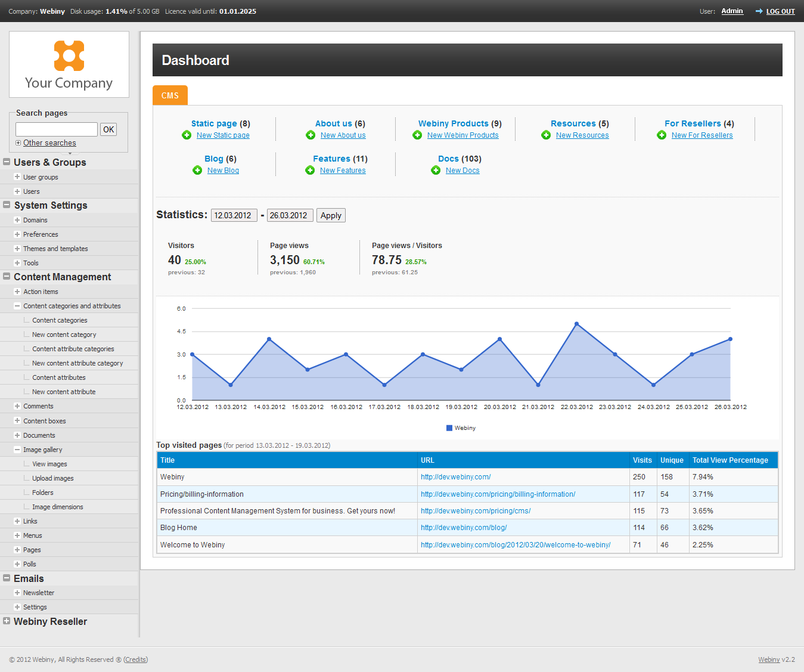Image resolution: width=804 pixels, height=672 pixels.
Task: Click the green plus icon beside New About us
Action: pos(311,135)
